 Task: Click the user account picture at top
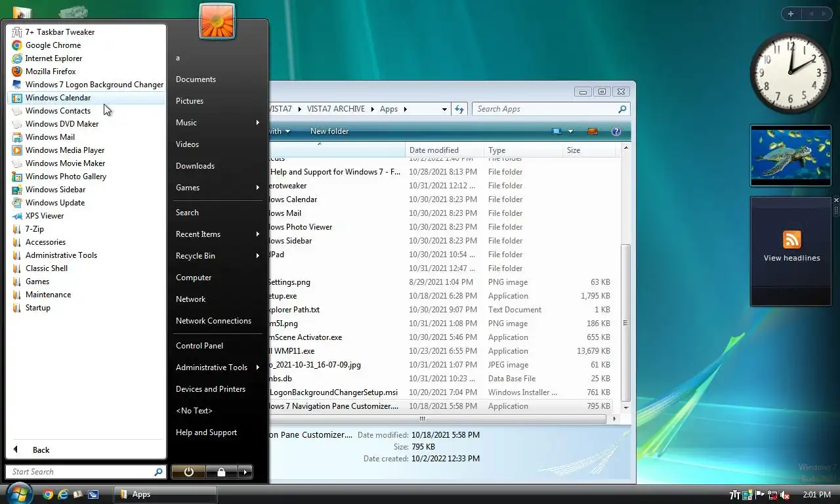(217, 20)
